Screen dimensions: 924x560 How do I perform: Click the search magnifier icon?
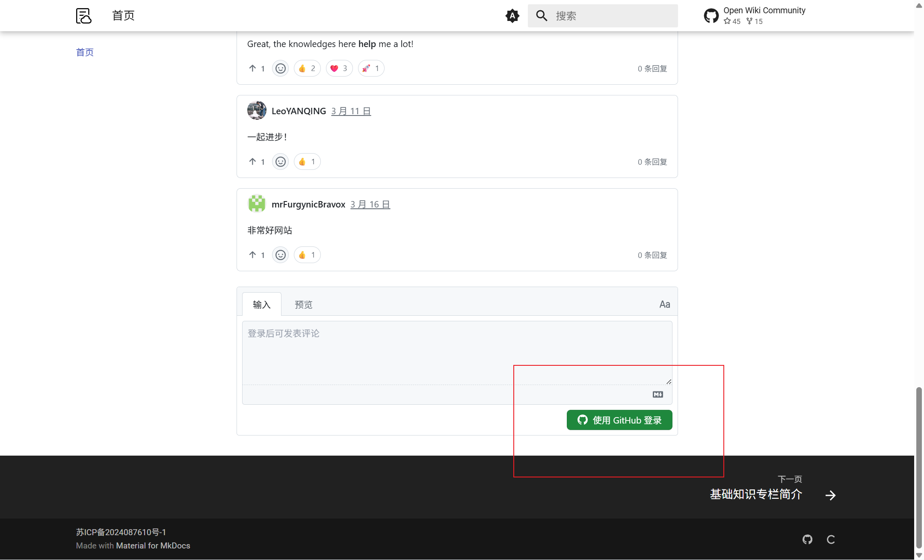(x=542, y=16)
